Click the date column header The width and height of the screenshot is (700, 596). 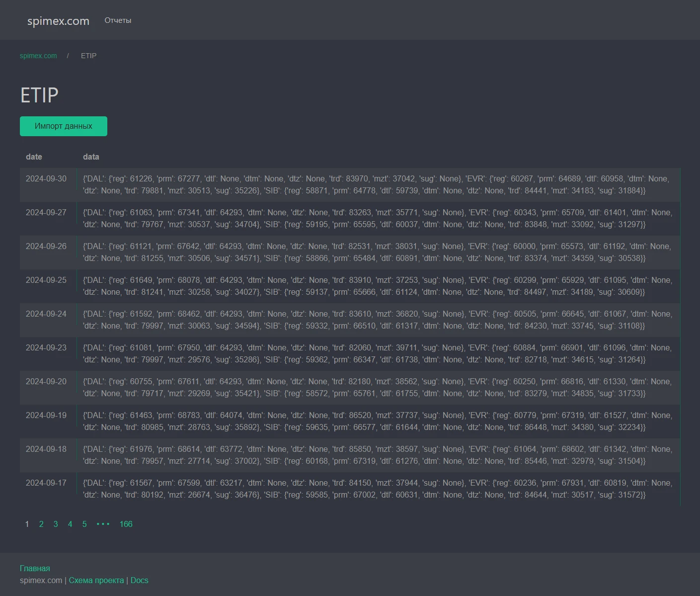[34, 157]
